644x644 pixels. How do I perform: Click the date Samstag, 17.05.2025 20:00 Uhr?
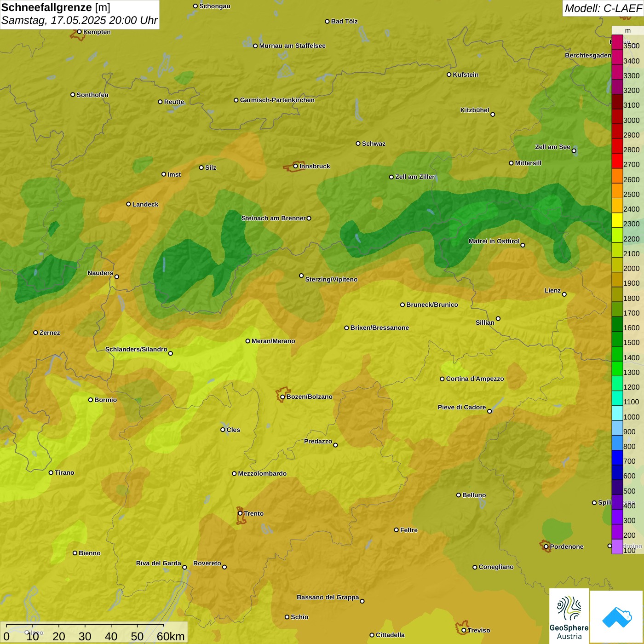tap(79, 20)
